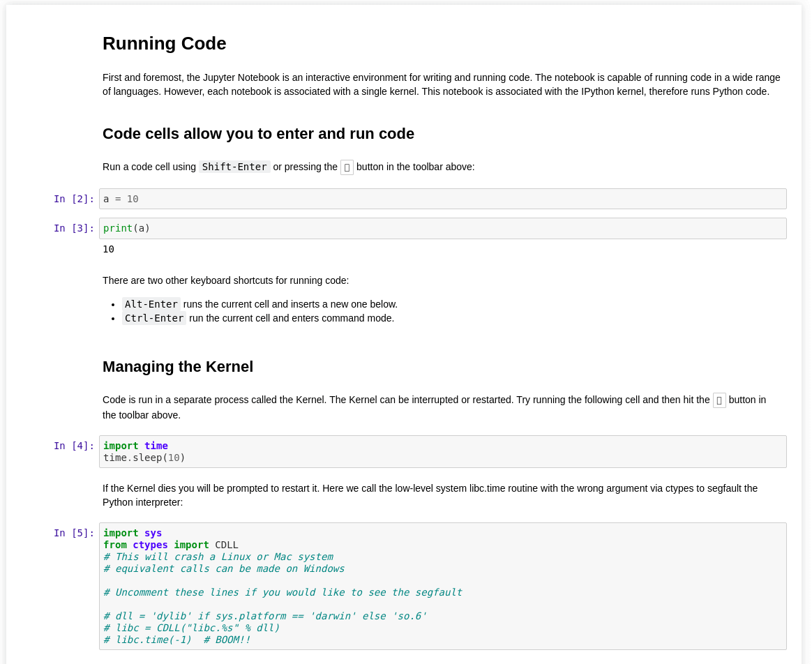Click the 'In [3]:' prompt label
This screenshot has height=664, width=812.
click(74, 228)
